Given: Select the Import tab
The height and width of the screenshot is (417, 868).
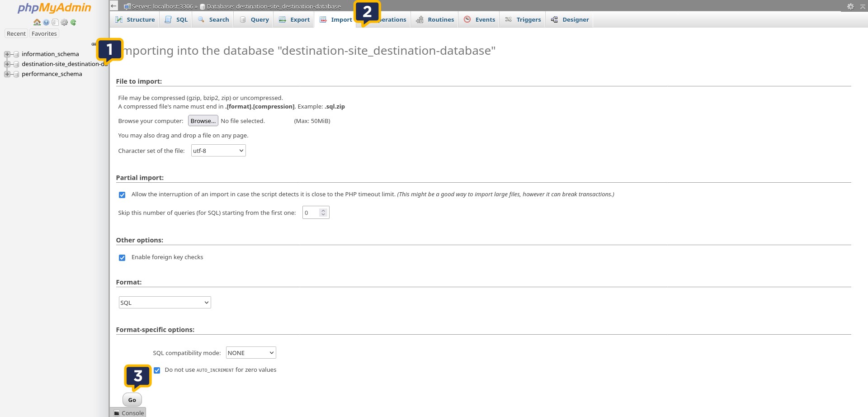Looking at the screenshot, I should click(335, 19).
